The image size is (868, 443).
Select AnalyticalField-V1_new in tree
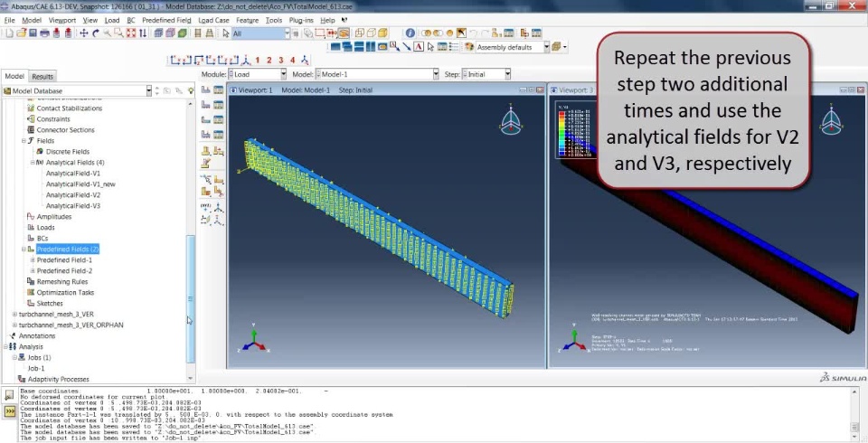click(x=80, y=184)
